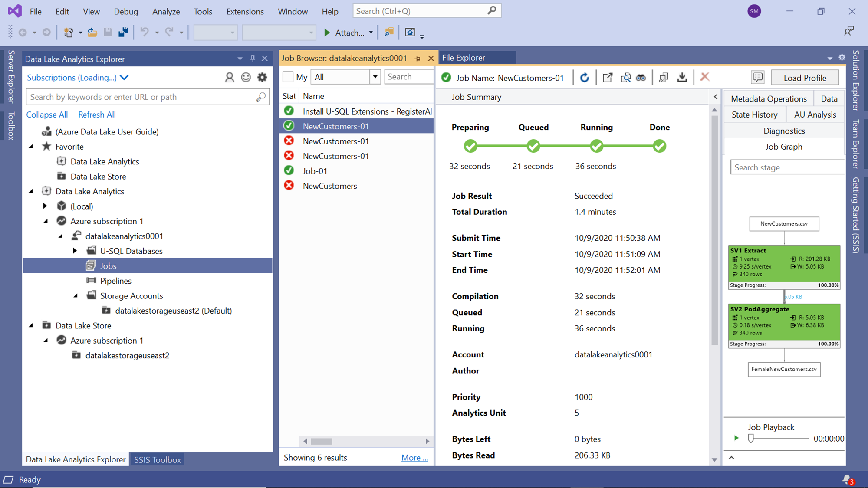Screen dimensions: 868x488
Task: Click the Job Playback slider handle
Action: point(751,439)
